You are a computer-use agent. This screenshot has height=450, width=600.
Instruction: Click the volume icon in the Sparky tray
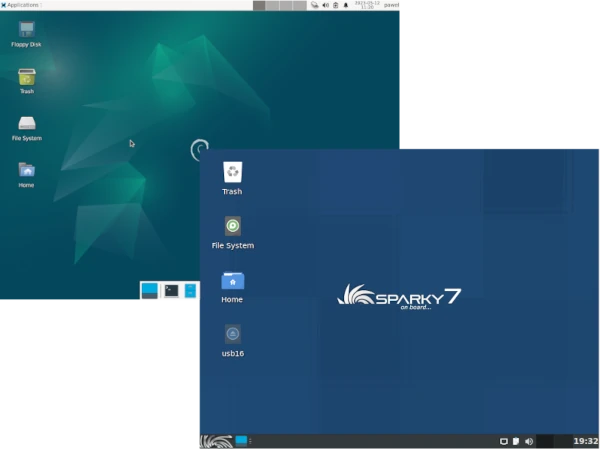click(x=529, y=442)
